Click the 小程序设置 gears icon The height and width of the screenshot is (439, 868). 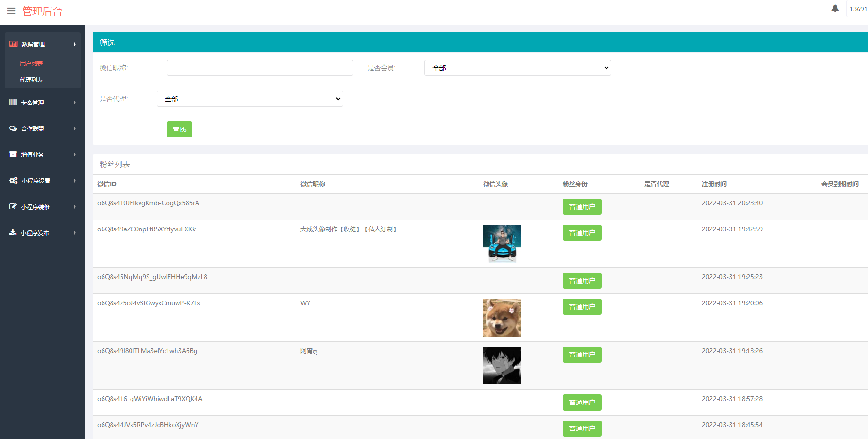click(13, 181)
